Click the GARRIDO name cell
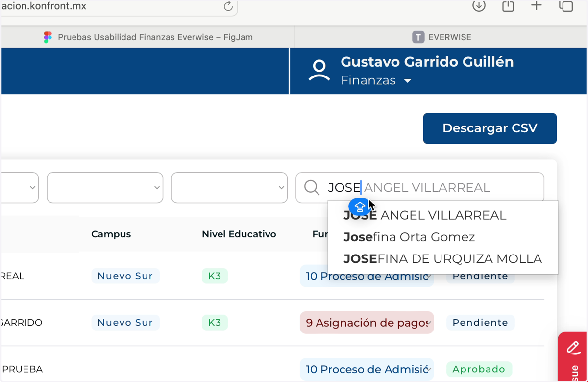Viewport: 588px width, 382px height. click(22, 323)
